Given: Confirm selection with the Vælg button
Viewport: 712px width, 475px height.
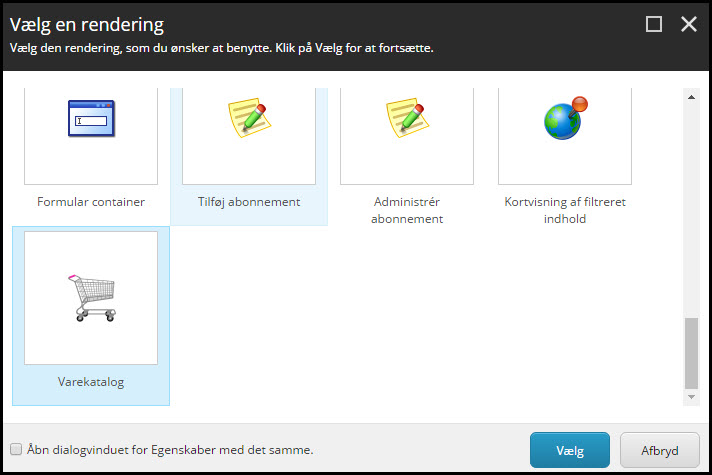Looking at the screenshot, I should coord(570,450).
